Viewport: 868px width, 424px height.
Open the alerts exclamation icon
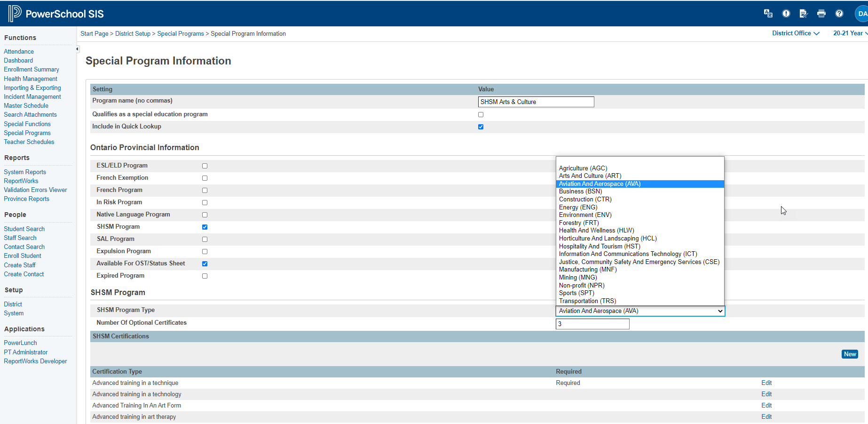(x=786, y=14)
